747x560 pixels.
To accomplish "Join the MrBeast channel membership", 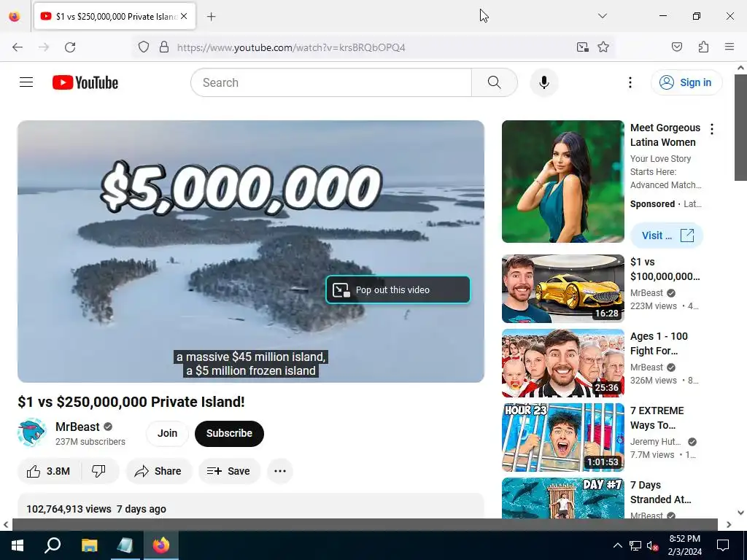I will (167, 433).
